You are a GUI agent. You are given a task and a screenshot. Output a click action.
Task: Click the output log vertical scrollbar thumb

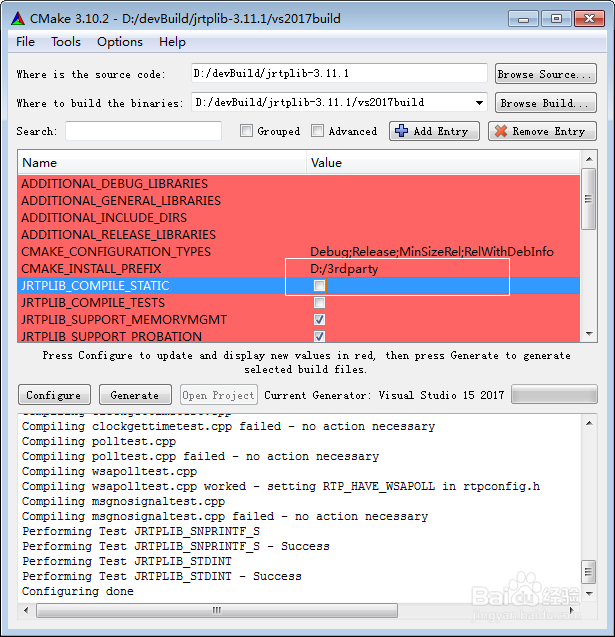589,572
